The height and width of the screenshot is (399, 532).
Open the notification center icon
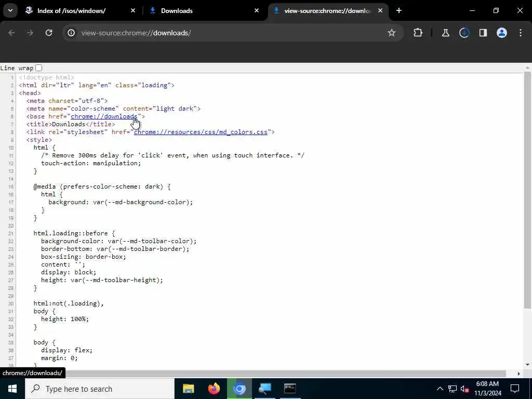click(515, 389)
